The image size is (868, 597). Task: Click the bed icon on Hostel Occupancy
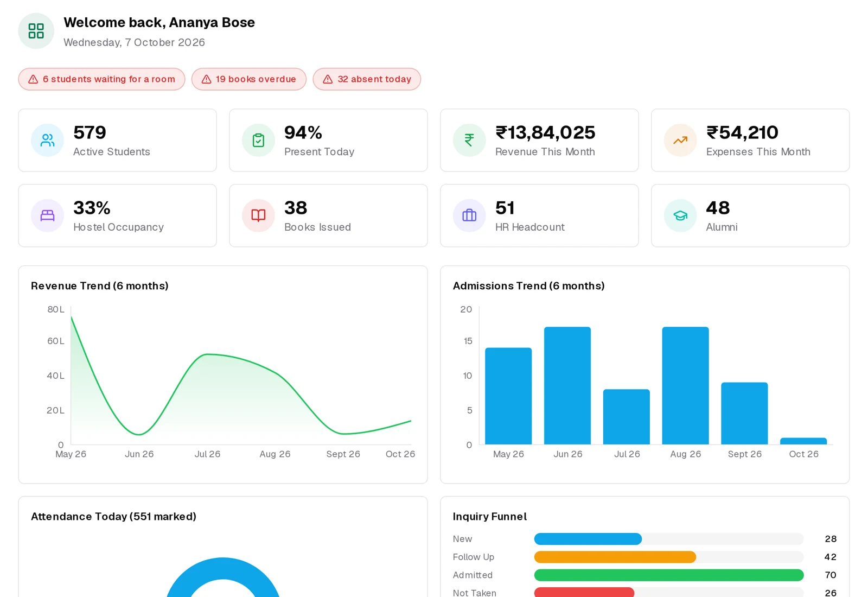pos(48,215)
